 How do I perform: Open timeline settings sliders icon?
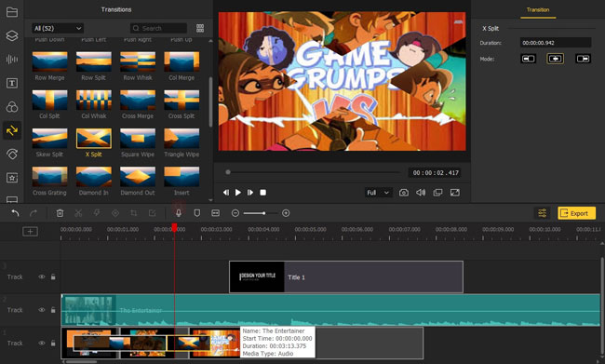tap(542, 213)
